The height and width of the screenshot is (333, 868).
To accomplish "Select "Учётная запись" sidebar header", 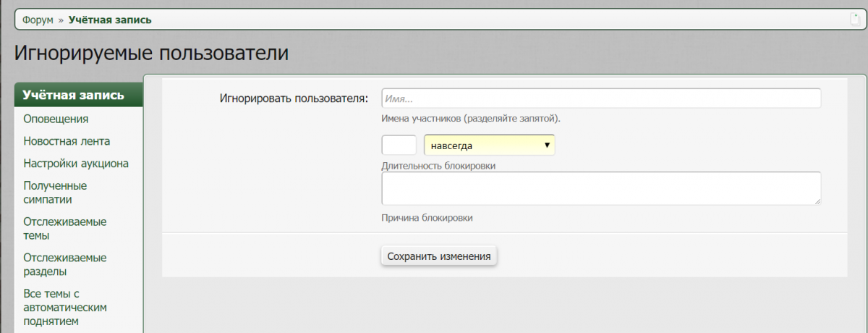I will click(73, 95).
